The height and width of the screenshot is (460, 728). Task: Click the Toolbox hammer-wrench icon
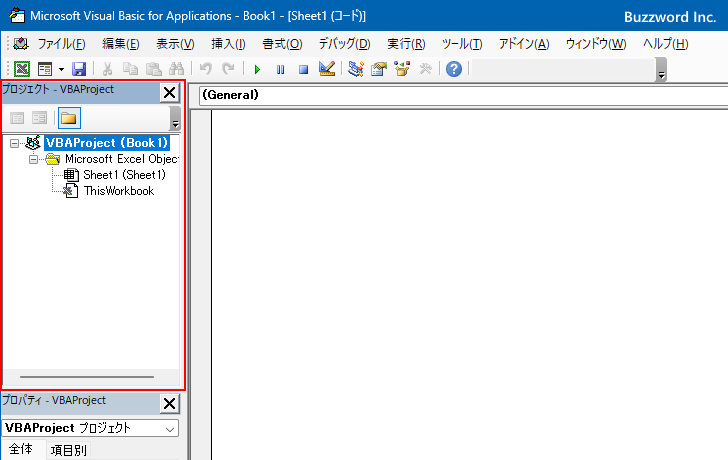pos(425,69)
